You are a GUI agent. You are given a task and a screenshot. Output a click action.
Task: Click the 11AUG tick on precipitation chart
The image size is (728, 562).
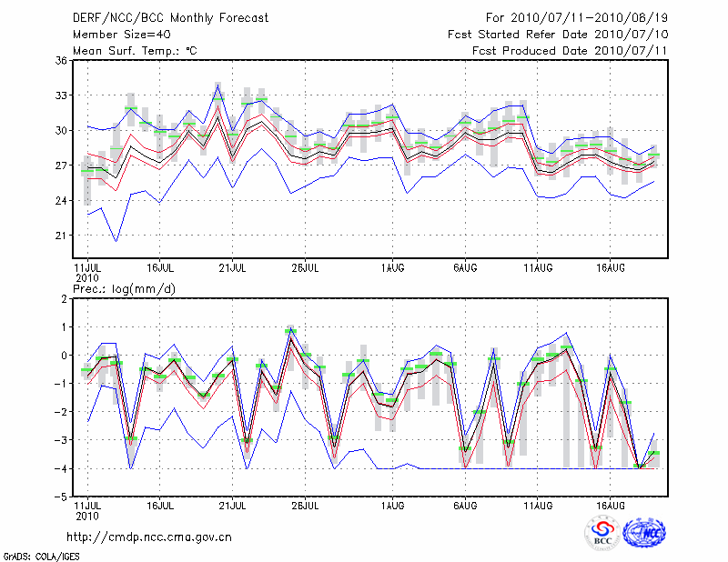[x=538, y=506]
